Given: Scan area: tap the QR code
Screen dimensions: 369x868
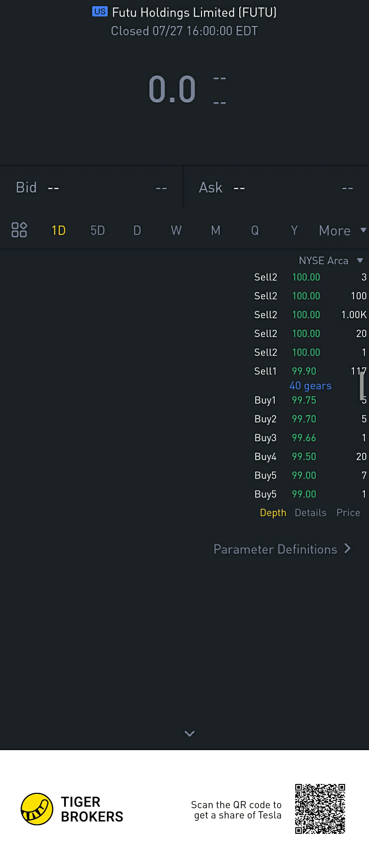Looking at the screenshot, I should [x=320, y=809].
